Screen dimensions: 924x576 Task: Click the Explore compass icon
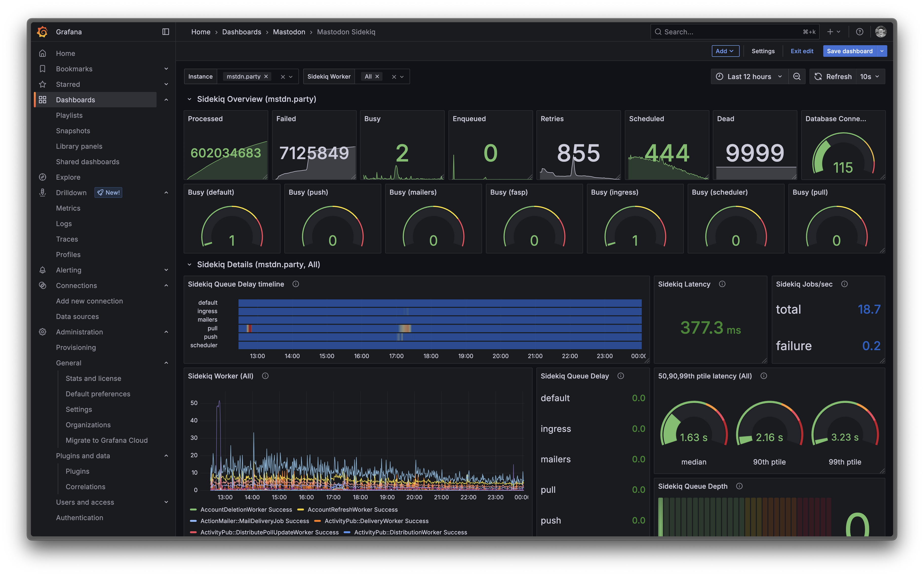coord(43,177)
